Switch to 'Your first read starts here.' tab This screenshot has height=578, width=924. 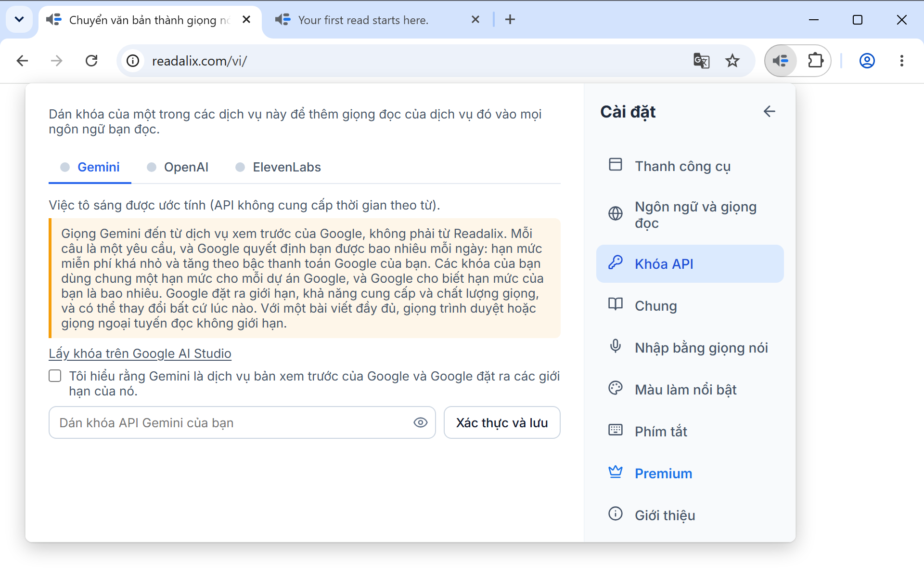pos(375,20)
